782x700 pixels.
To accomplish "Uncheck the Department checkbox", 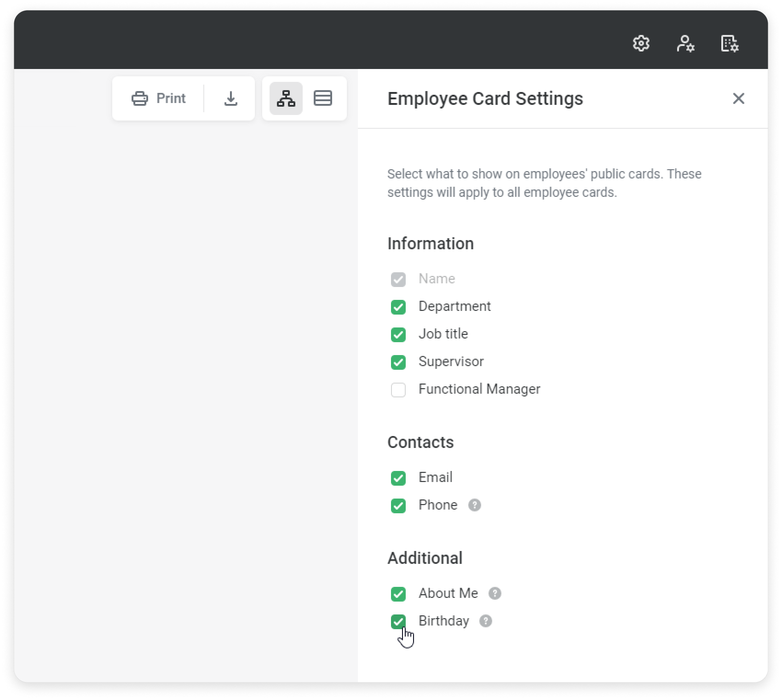I will coord(398,307).
